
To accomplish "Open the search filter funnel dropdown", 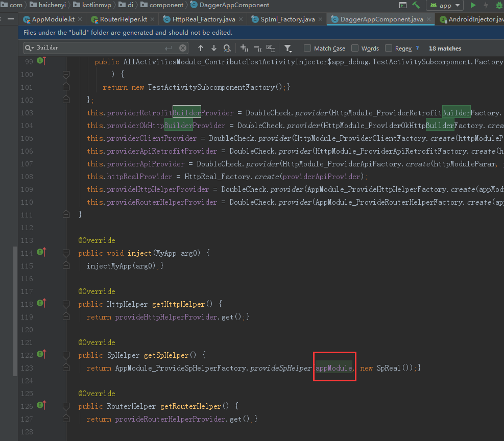I will (288, 48).
